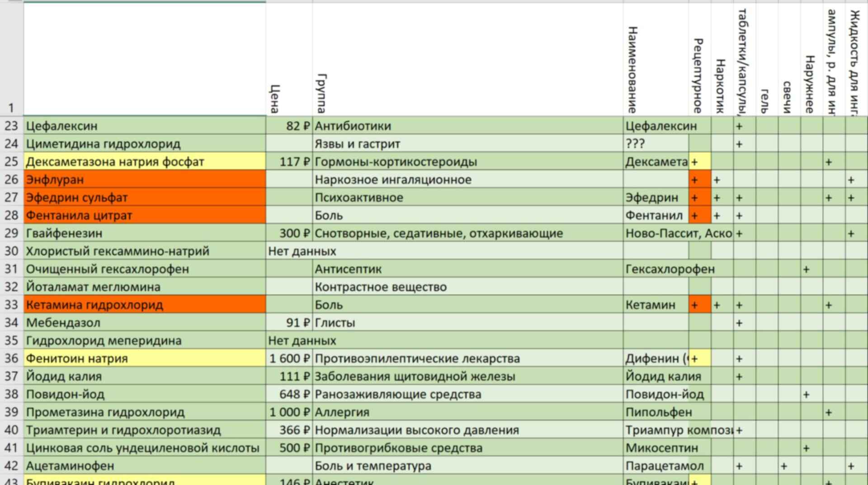Click the Антисептик cell
Viewport: 868px width, 485px height.
468,269
